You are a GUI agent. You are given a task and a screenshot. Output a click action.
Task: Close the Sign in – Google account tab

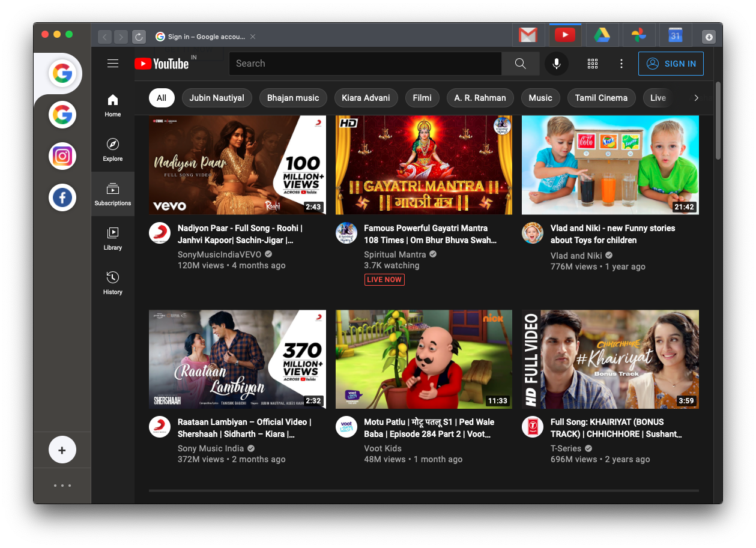pyautogui.click(x=253, y=37)
